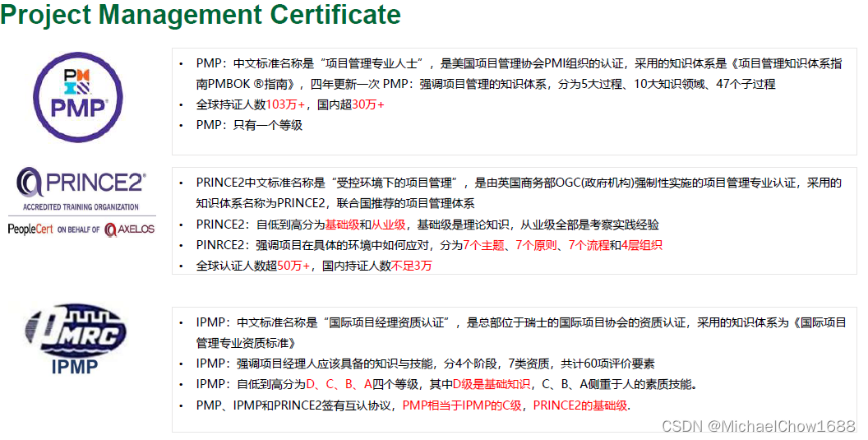Select the line naming PRINCE2 as 受控环境下的项目管理

[519, 183]
